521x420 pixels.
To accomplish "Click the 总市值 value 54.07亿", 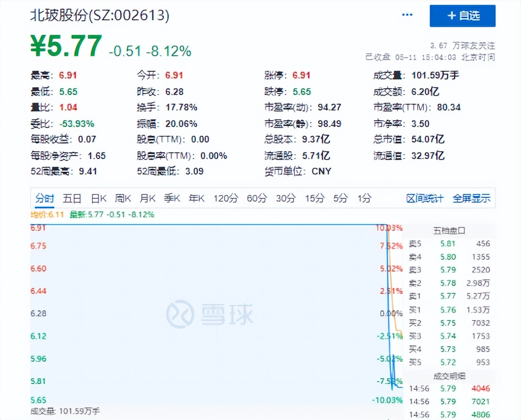I will pos(428,139).
